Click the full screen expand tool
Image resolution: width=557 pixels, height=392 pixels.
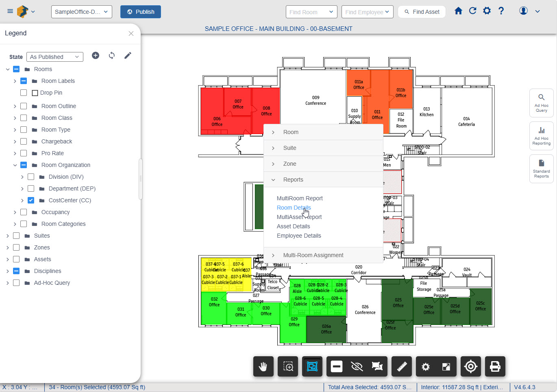pos(446,366)
